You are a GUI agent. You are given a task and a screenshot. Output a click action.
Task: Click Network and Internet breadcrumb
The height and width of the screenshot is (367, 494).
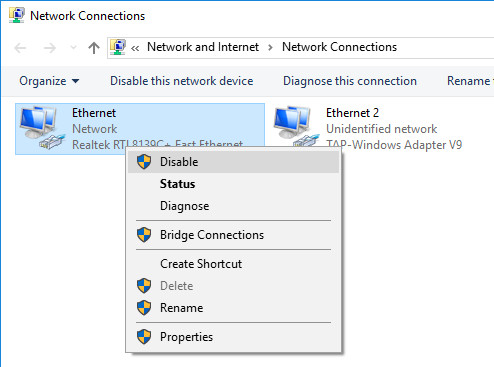tap(203, 47)
